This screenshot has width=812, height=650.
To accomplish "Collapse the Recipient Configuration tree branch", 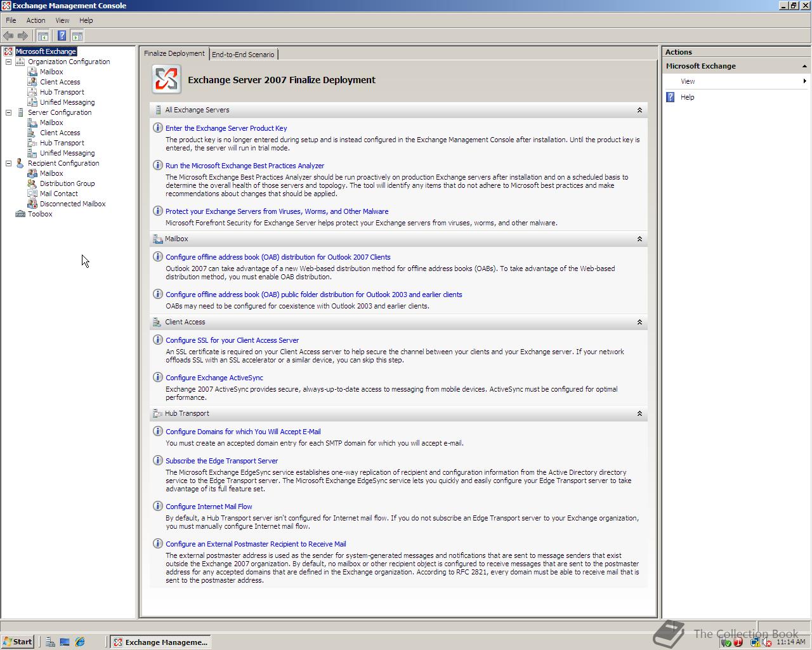I will tap(9, 163).
